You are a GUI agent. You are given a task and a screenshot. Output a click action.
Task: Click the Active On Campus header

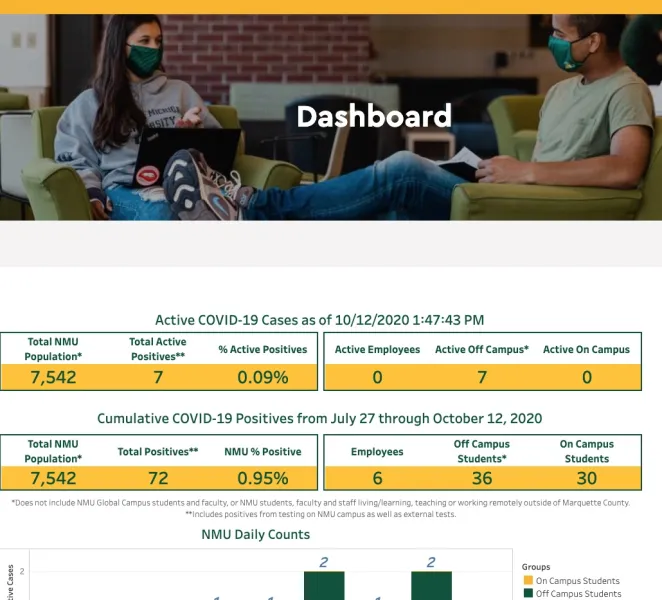tap(586, 350)
